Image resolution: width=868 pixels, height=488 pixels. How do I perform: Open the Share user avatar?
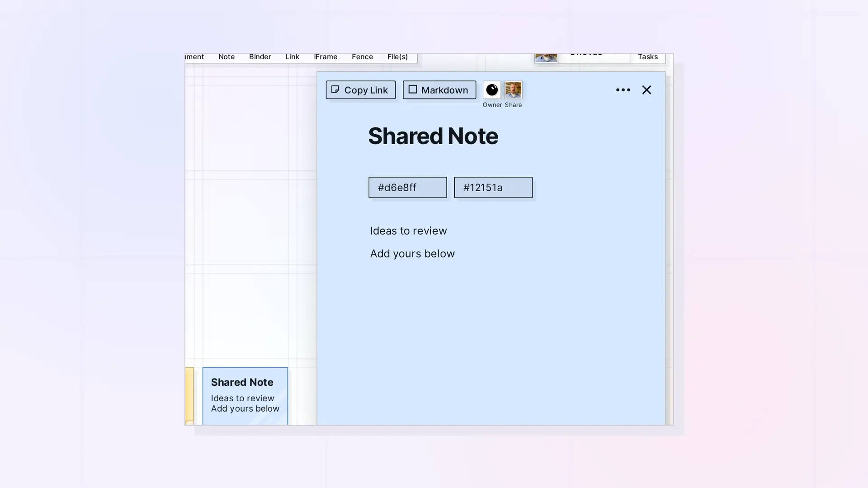[513, 90]
